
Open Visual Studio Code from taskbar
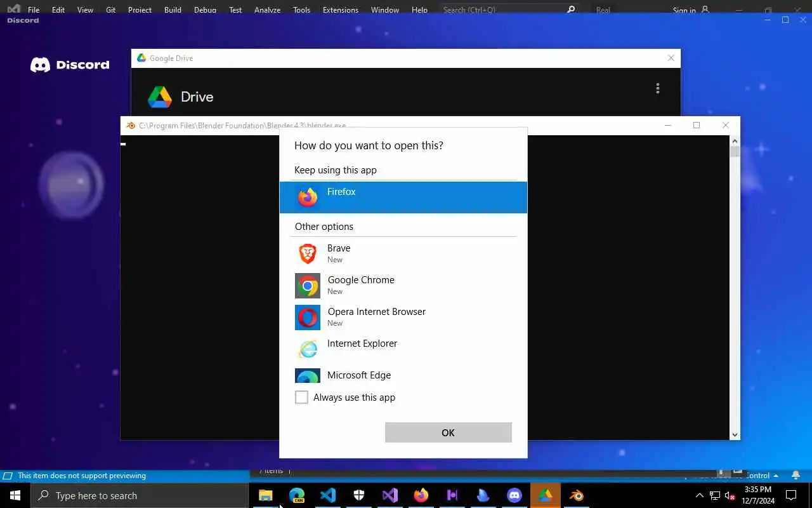click(328, 495)
